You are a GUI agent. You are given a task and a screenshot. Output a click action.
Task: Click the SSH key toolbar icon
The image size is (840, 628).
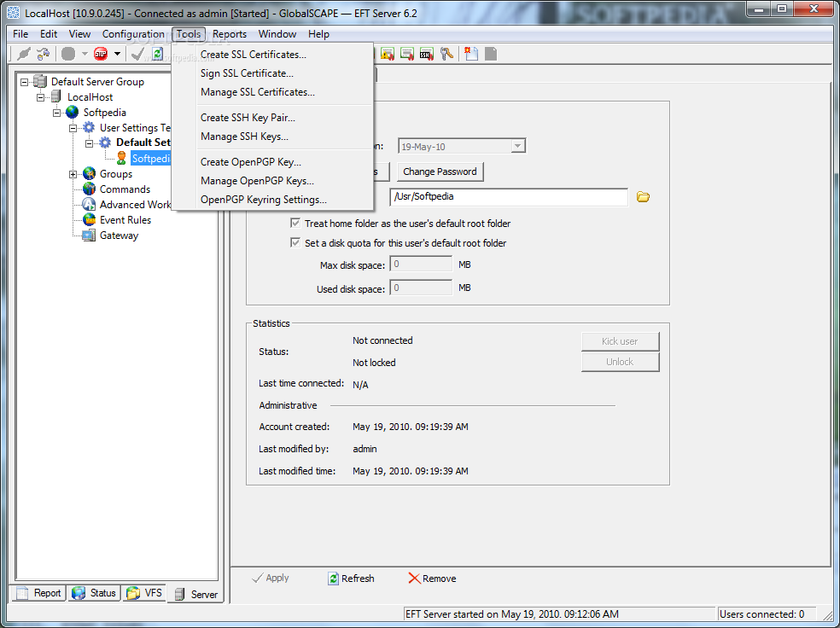pos(427,54)
